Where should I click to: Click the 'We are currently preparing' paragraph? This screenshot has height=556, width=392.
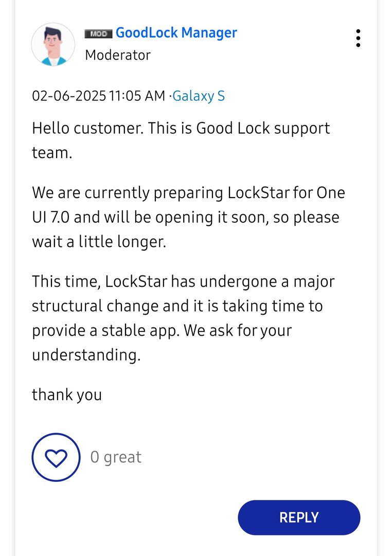click(188, 217)
